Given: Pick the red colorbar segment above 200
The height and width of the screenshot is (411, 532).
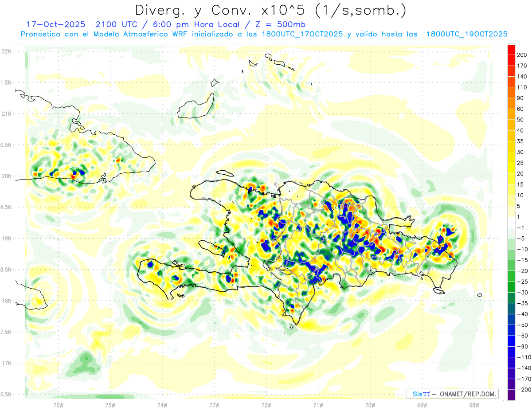Looking at the screenshot, I should (511, 50).
